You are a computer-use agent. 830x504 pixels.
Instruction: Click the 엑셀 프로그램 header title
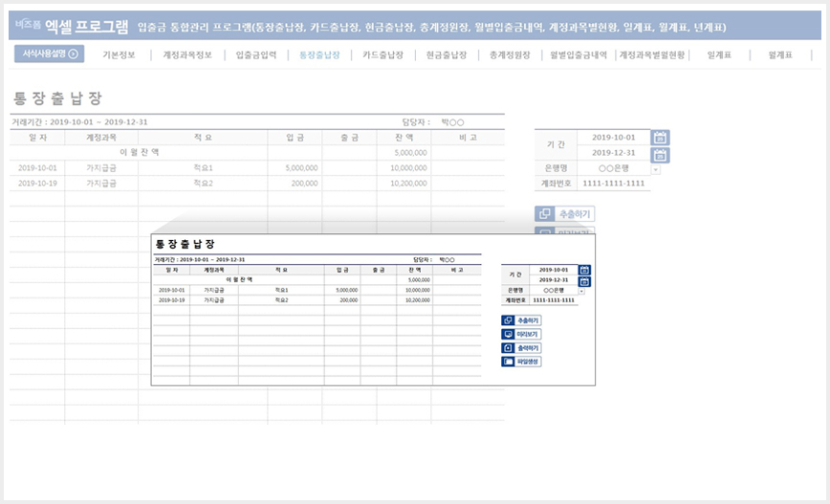pyautogui.click(x=86, y=27)
